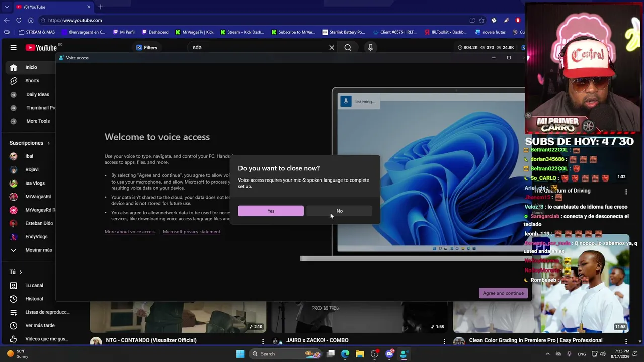The height and width of the screenshot is (362, 644).
Task: Open the Windows Start menu
Action: pyautogui.click(x=240, y=354)
